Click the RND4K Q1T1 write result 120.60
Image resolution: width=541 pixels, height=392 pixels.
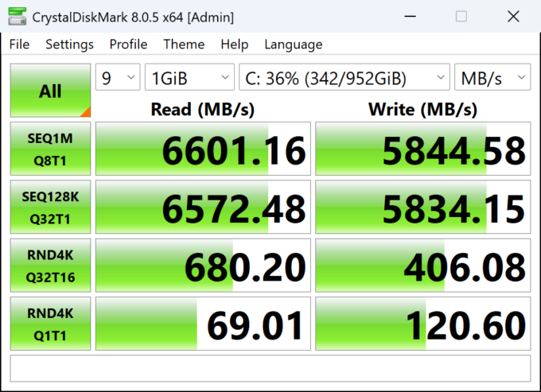pos(423,324)
